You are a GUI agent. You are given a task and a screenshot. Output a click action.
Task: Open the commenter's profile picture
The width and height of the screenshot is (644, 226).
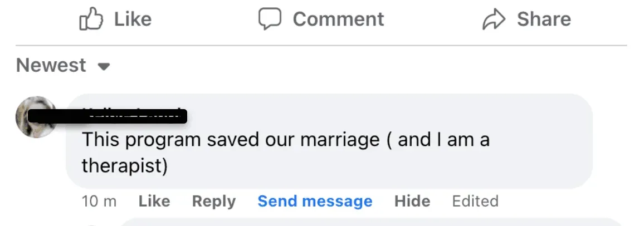pos(36,117)
